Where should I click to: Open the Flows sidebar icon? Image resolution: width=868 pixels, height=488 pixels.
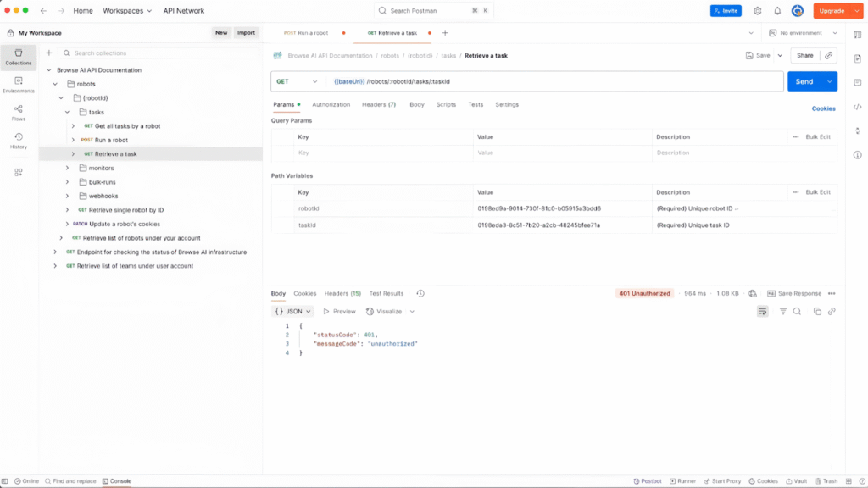(19, 112)
